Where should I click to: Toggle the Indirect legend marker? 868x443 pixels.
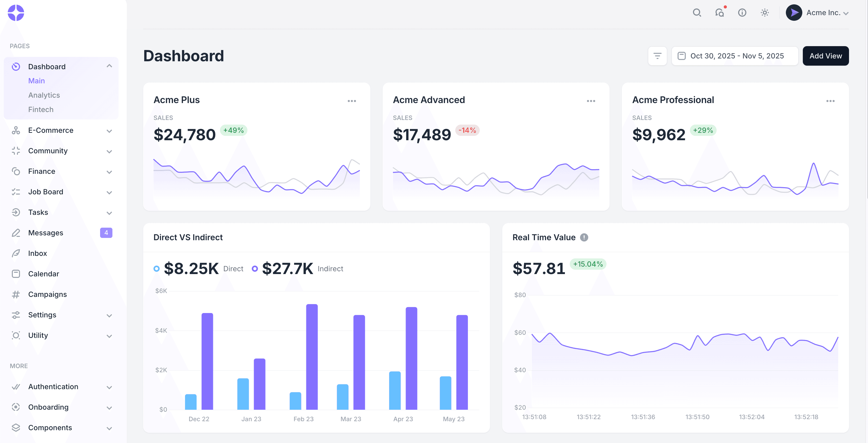(x=255, y=268)
